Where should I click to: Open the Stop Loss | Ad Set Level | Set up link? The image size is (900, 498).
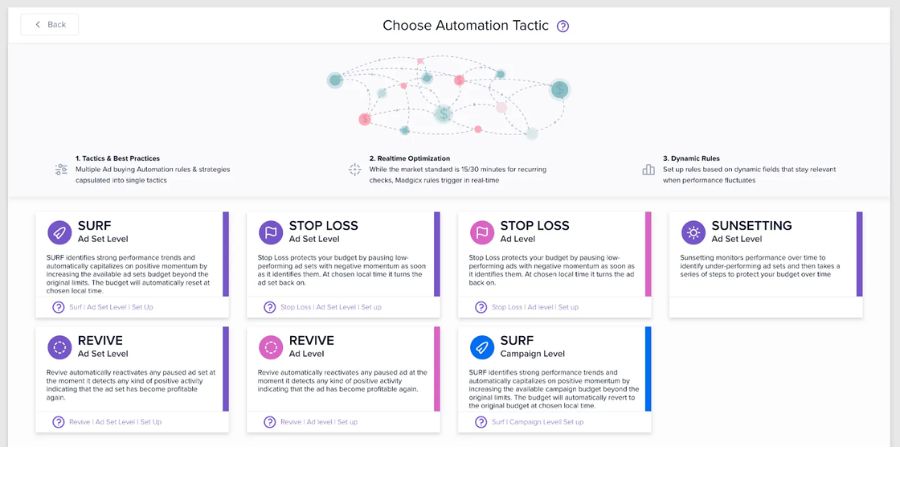tap(331, 307)
